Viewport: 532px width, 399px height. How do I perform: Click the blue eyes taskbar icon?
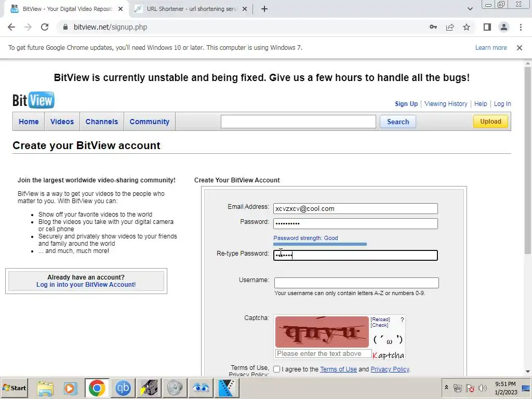[x=201, y=388]
